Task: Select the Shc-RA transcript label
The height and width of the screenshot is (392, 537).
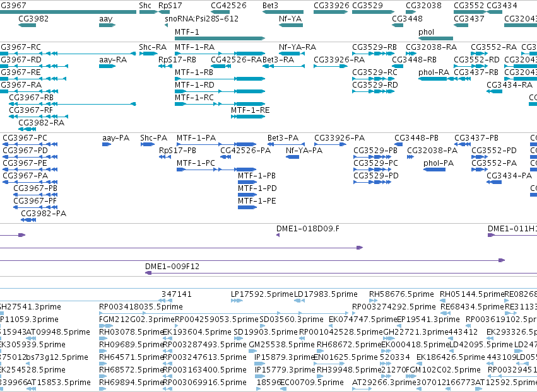Action: click(x=153, y=47)
